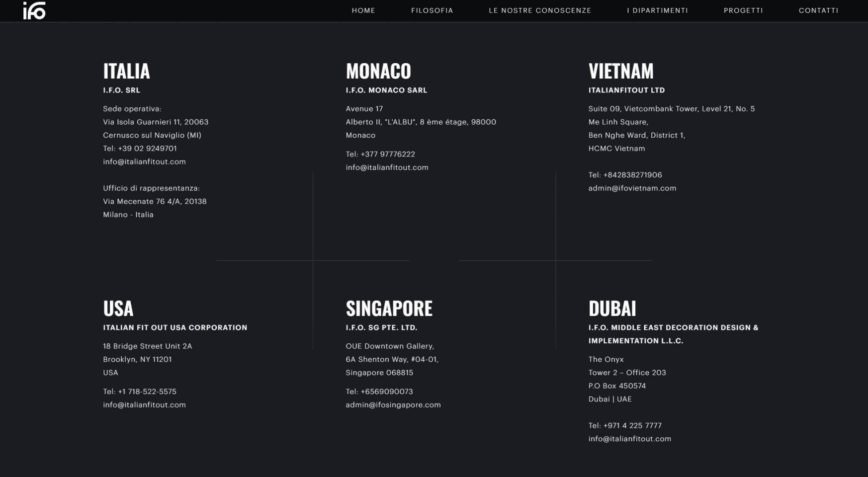Click the Sede operativa label
Viewport: 868px width, 477px height.
[x=132, y=108]
